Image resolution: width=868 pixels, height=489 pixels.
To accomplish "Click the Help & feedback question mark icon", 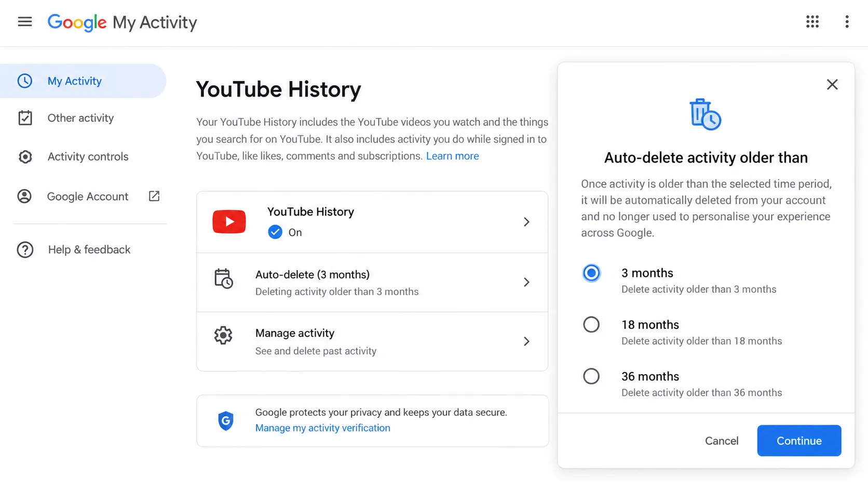I will coord(25,250).
